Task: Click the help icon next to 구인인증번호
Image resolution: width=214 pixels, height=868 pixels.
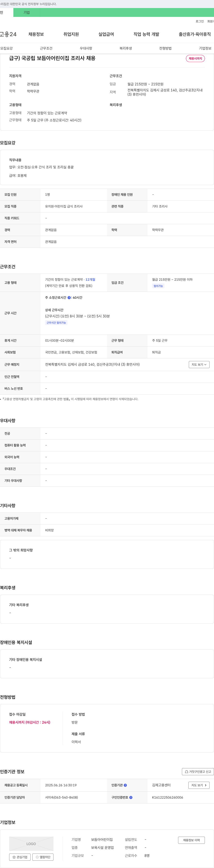Action: 131,797
